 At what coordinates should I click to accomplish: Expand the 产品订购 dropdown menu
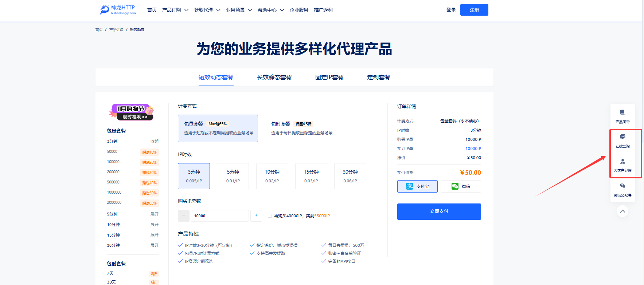point(175,10)
